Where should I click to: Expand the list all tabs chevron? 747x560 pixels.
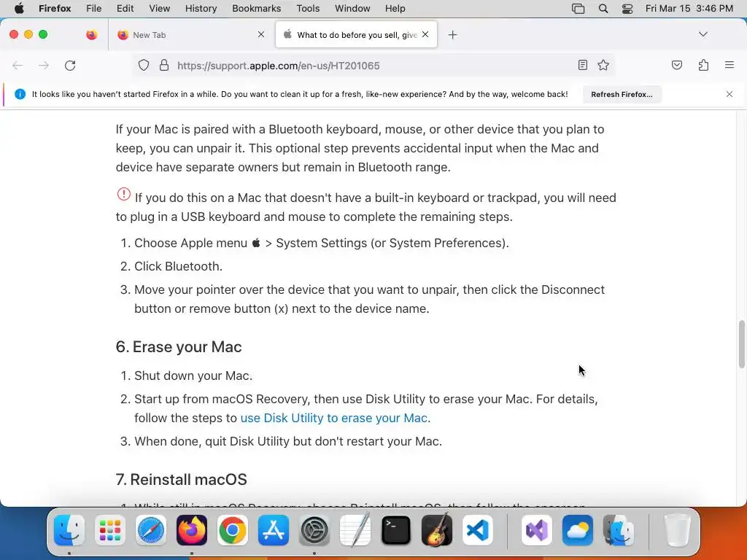703,34
